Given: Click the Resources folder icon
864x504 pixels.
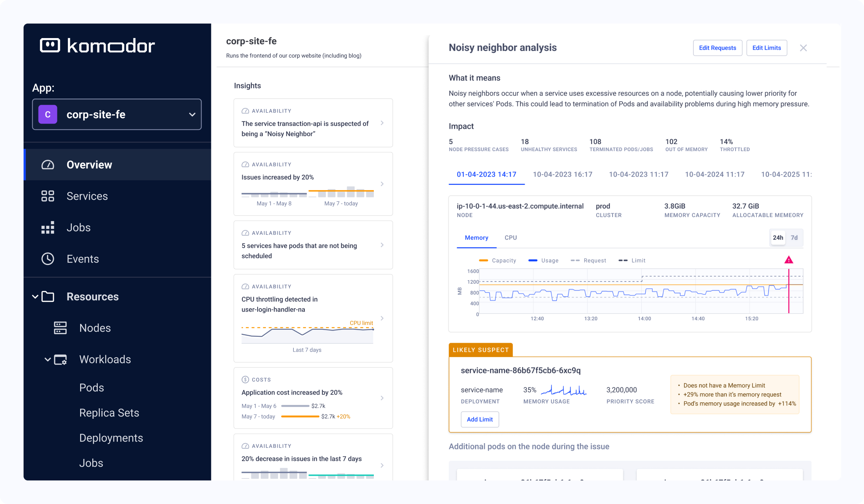Looking at the screenshot, I should [48, 297].
